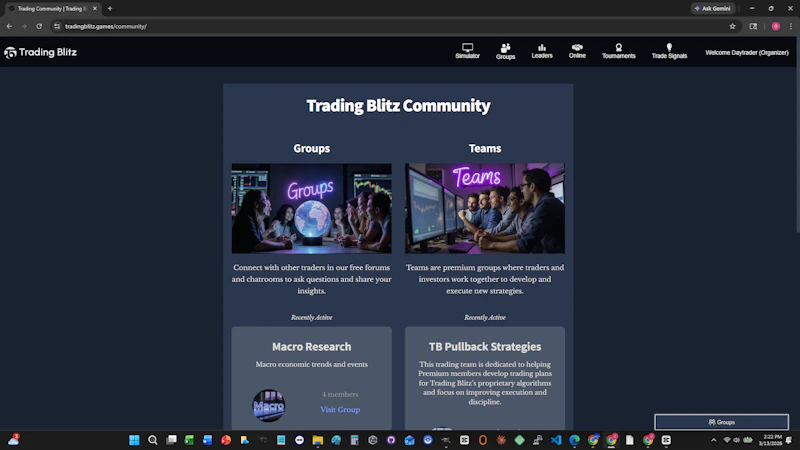Open the browser side panel icon

tap(753, 26)
